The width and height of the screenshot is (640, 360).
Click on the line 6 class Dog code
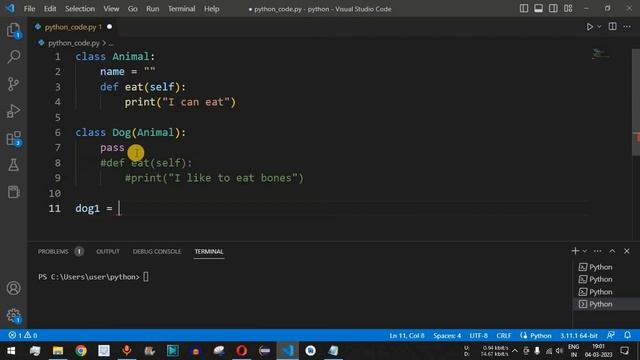click(130, 132)
